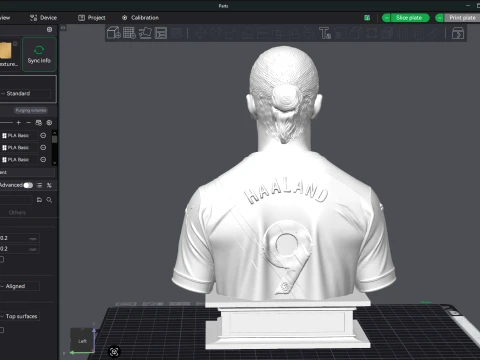Viewport: 480px width, 360px height.
Task: Click the search magnifier icon
Action: (x=49, y=200)
